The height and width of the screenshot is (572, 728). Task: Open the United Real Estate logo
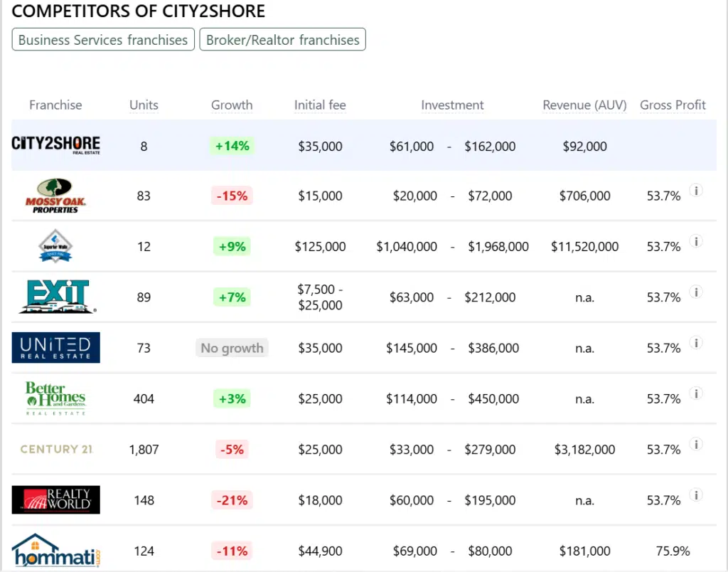click(x=55, y=348)
